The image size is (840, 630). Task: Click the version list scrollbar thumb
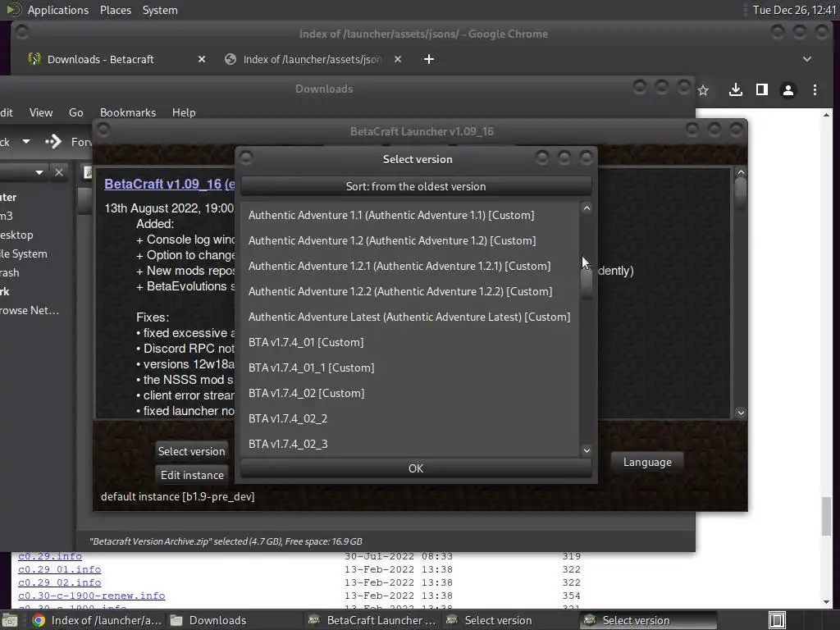click(x=587, y=282)
